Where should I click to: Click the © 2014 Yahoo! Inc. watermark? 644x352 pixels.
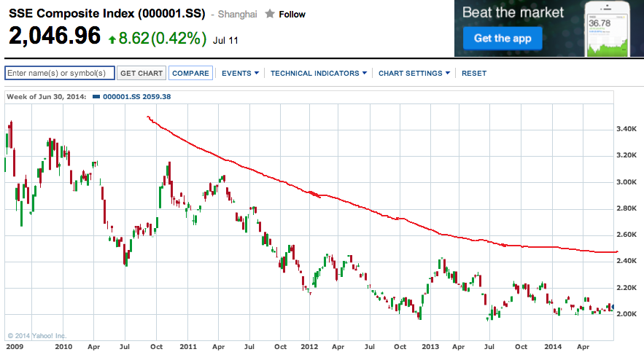pos(36,336)
